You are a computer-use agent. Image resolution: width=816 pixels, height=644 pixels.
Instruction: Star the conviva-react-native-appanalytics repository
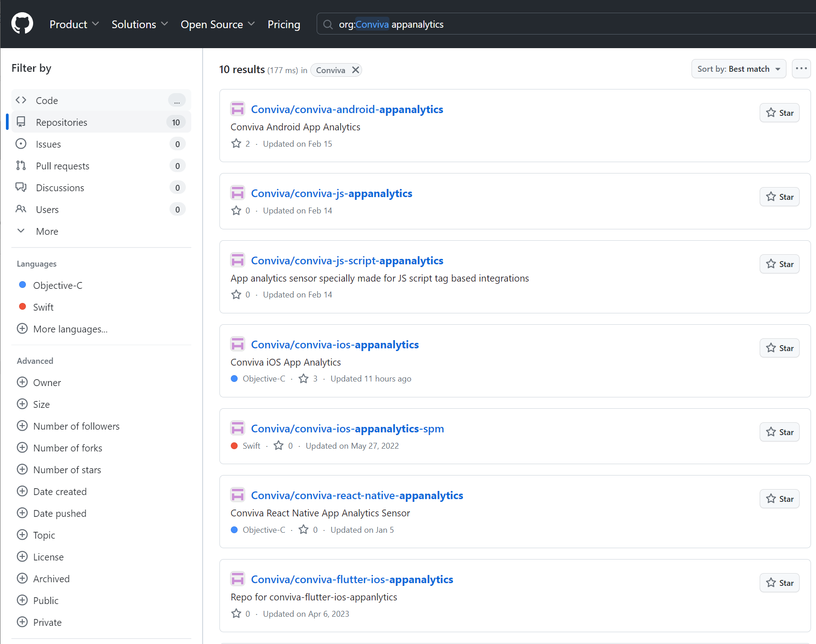[x=779, y=499]
